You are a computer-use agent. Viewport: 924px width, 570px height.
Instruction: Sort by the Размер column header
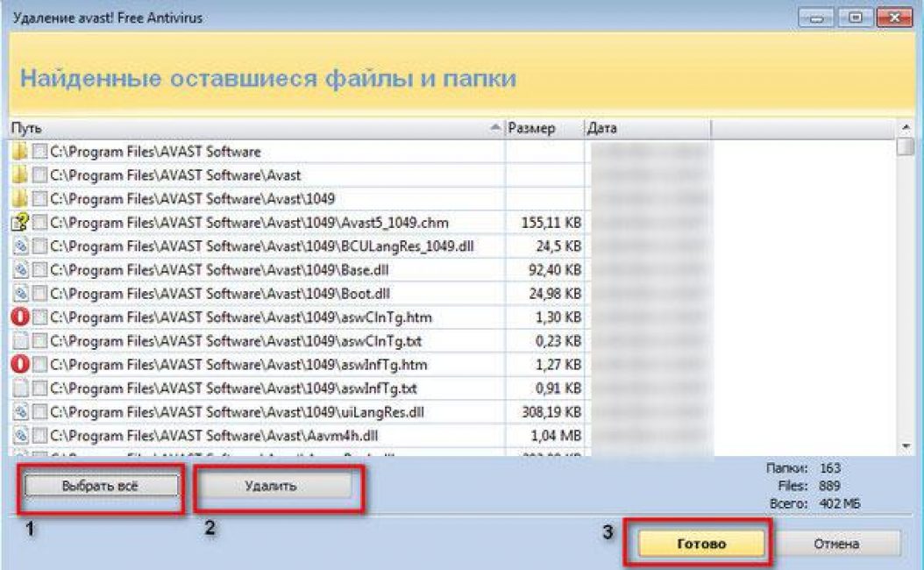click(x=544, y=128)
